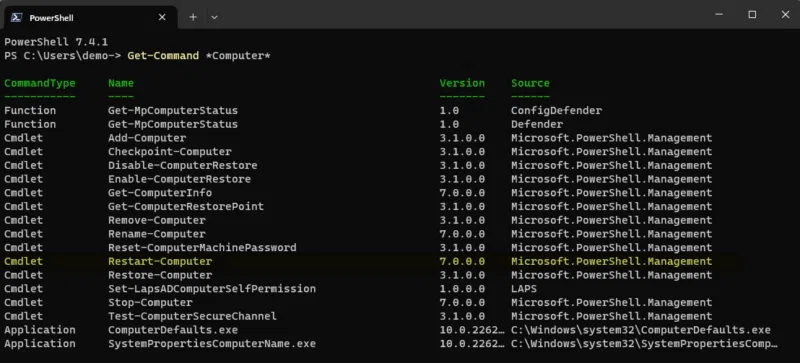Click version '1.0.0.0' for LAPS row
Screen dimensions: 800x363
coord(462,289)
